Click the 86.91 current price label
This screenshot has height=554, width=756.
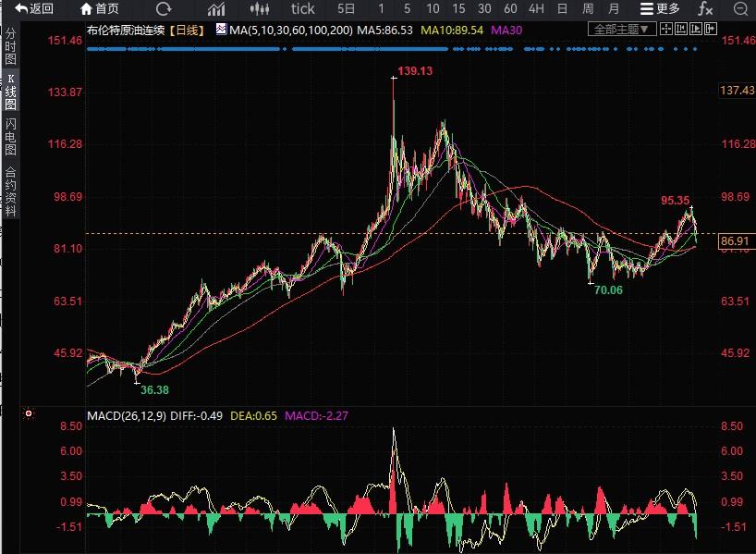coord(735,240)
